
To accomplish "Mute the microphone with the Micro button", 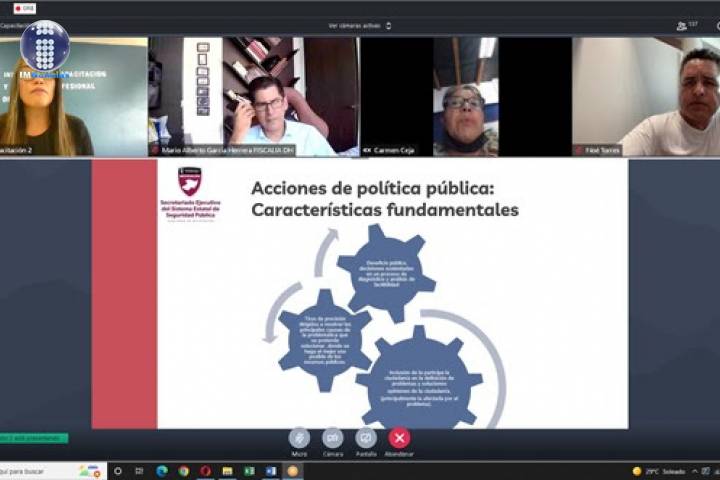I will 299,438.
